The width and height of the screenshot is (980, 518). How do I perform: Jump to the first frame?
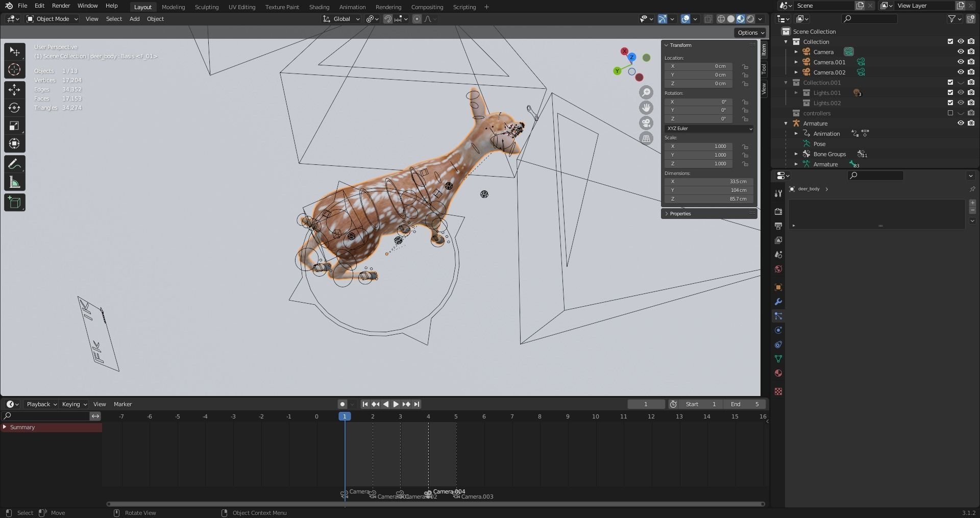(365, 404)
